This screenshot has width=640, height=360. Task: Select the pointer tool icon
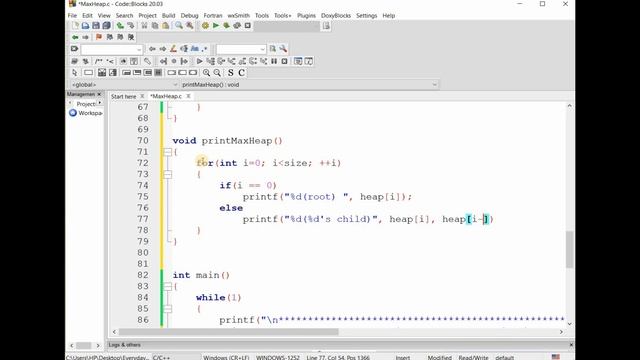click(75, 73)
